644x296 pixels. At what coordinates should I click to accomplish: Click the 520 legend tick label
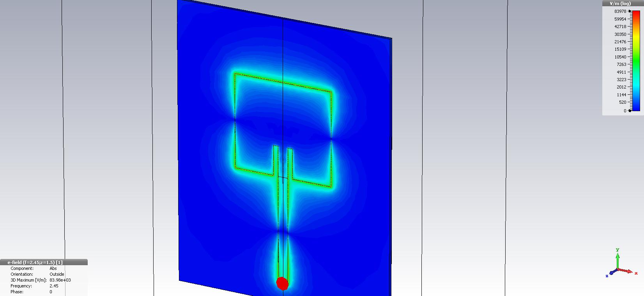point(623,102)
